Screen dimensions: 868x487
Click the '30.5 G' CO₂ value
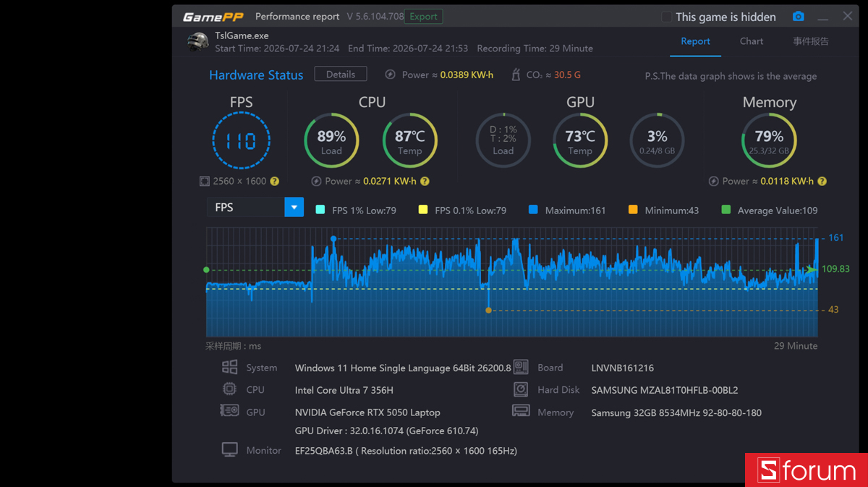pos(568,75)
